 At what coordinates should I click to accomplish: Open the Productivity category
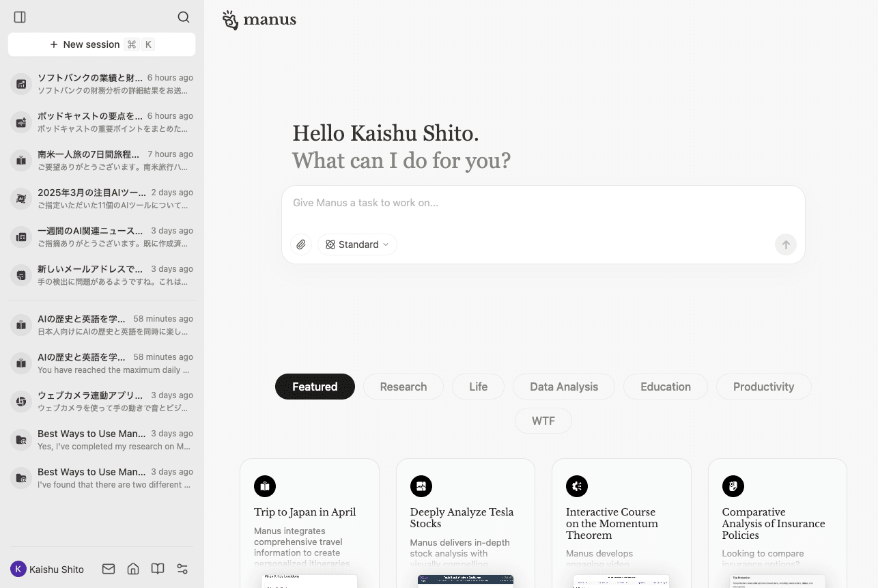pos(763,387)
